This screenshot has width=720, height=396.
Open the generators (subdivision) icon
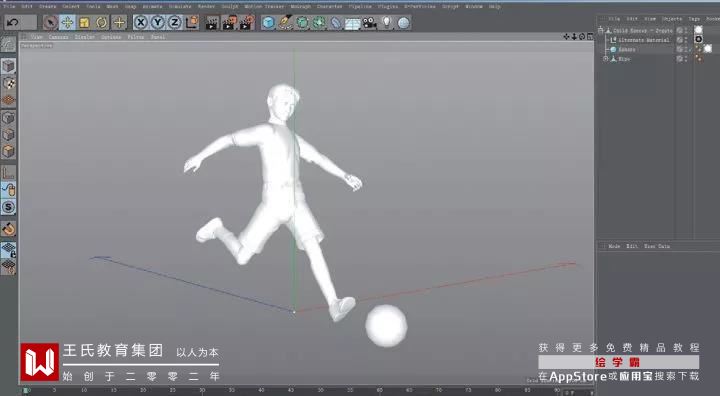[x=302, y=23]
